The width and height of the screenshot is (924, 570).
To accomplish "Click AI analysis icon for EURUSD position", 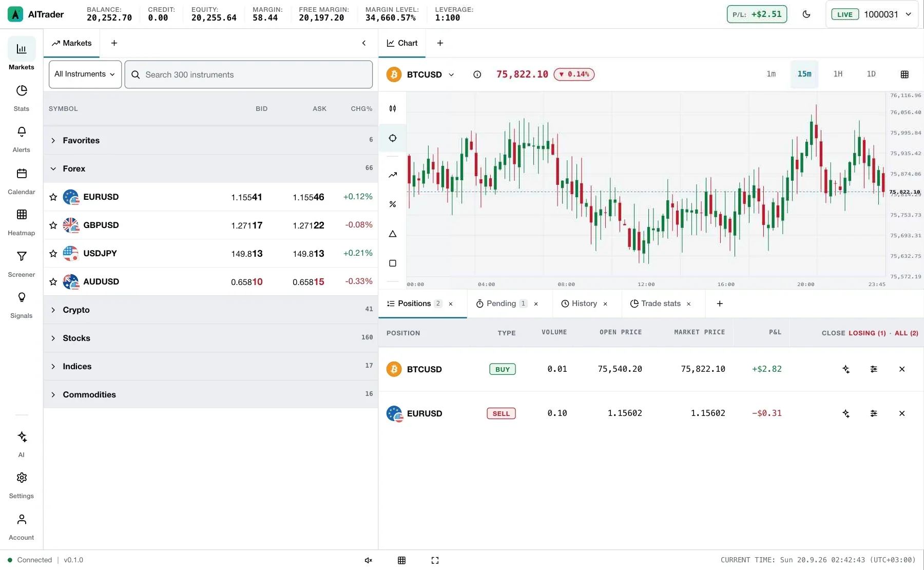I will [x=846, y=413].
